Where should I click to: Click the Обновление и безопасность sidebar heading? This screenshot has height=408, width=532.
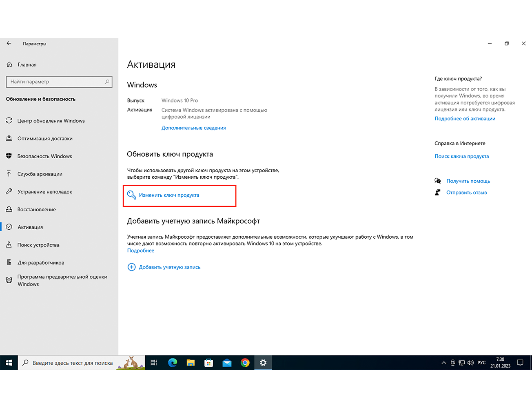pos(41,99)
